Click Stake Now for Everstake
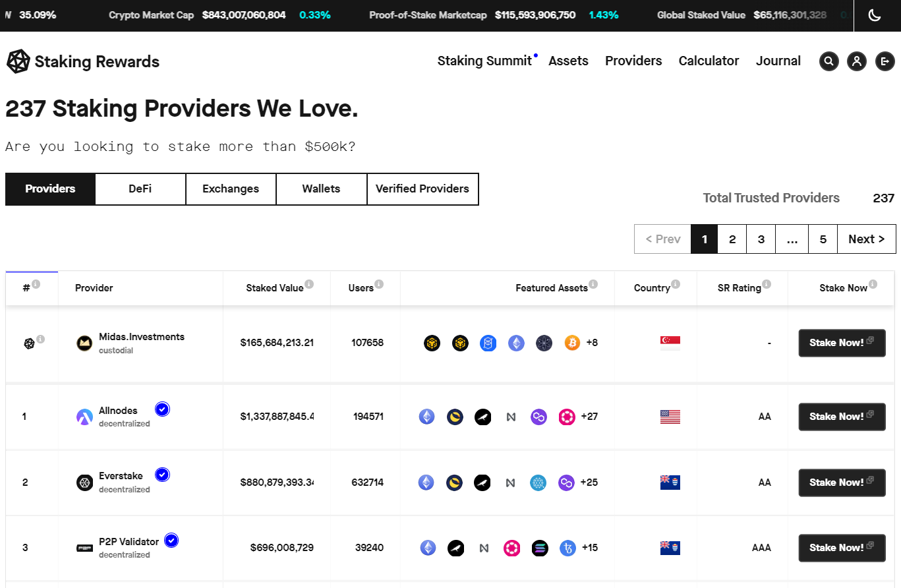901x588 pixels. (x=842, y=483)
